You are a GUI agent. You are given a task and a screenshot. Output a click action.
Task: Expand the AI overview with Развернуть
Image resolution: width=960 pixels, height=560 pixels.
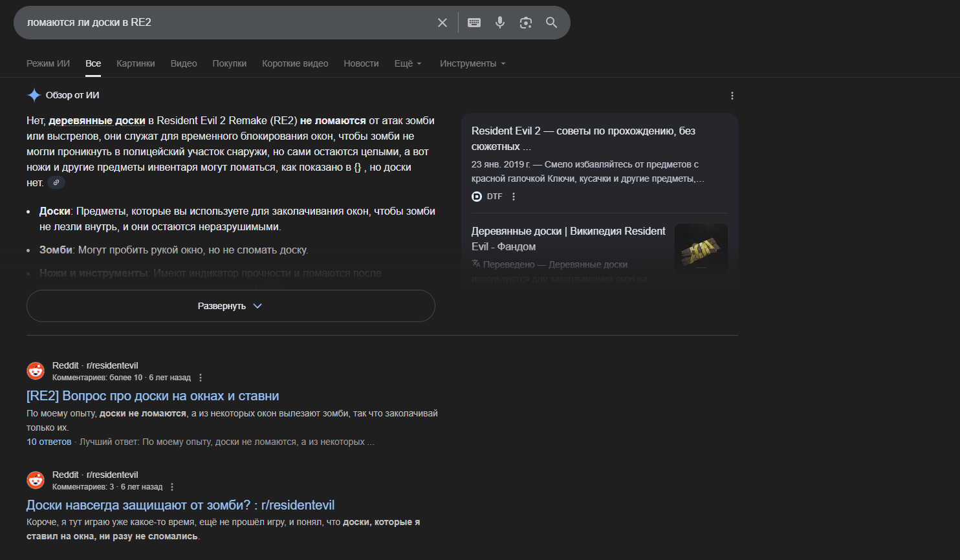[x=230, y=306]
